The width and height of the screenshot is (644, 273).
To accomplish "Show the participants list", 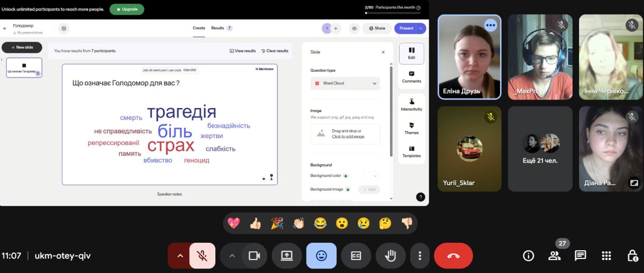I will point(554,255).
